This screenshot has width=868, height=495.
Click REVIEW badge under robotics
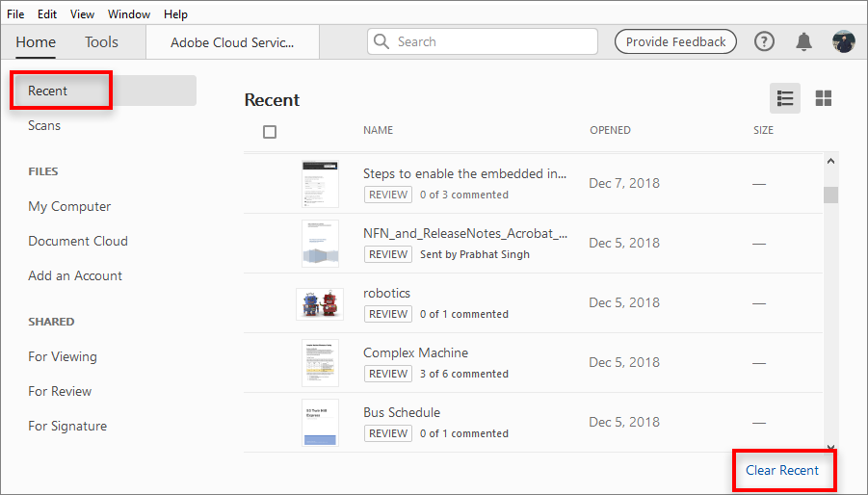388,314
